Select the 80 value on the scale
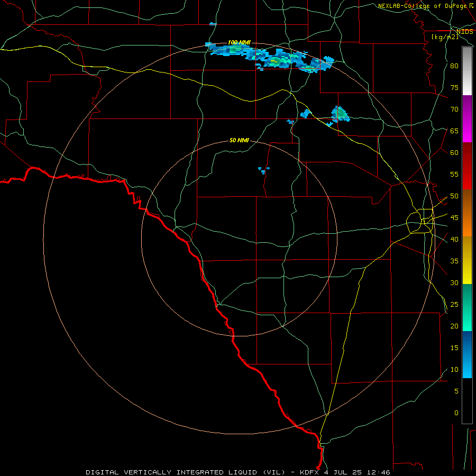The image size is (476, 476). point(454,66)
